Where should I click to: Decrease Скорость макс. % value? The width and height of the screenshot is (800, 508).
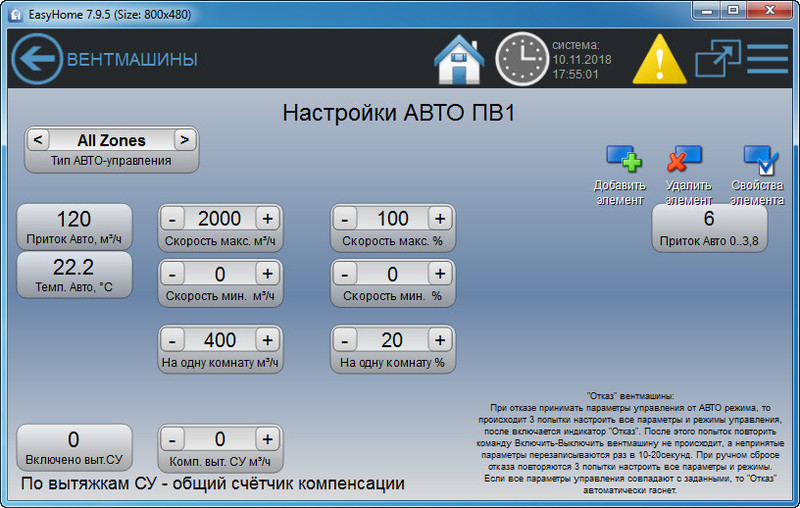(x=345, y=219)
